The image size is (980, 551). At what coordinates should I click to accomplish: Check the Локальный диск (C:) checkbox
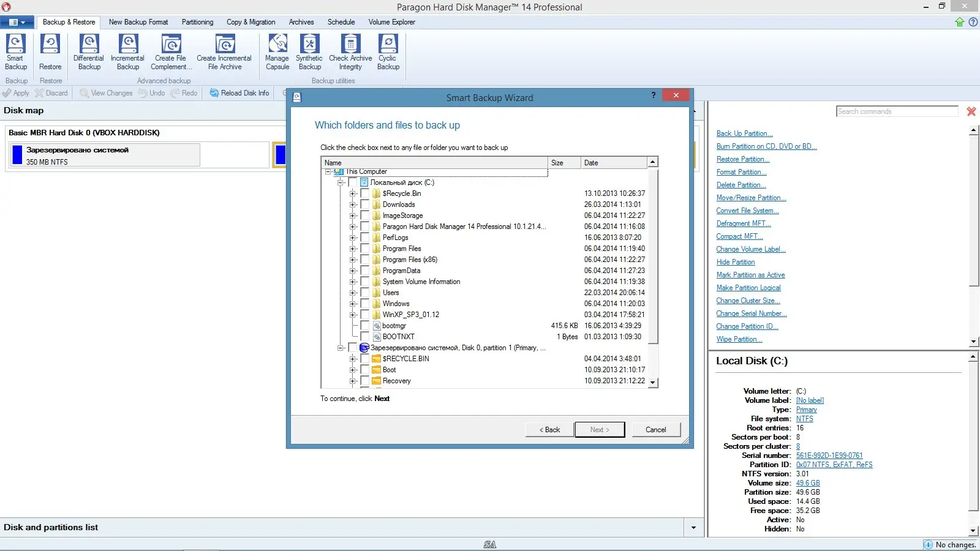coord(352,182)
